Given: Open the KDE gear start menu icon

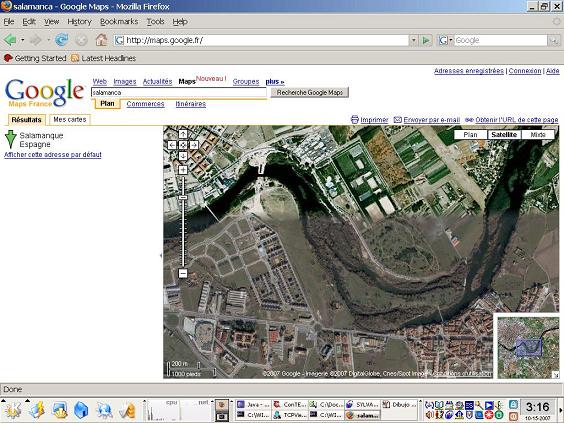Looking at the screenshot, I should (12, 410).
